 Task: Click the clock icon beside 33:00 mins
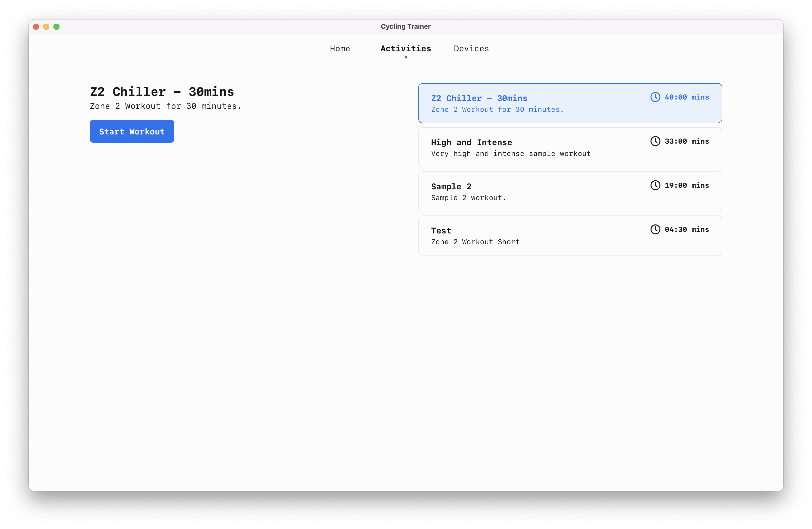pos(655,141)
